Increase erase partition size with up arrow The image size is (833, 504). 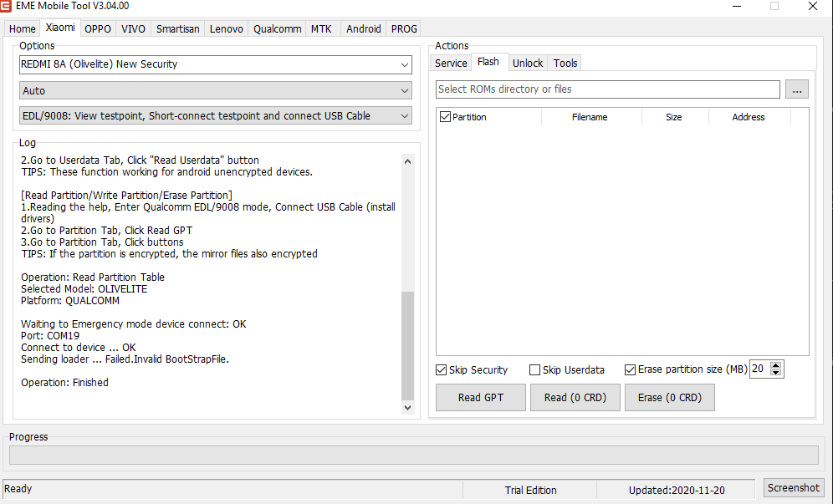(776, 365)
